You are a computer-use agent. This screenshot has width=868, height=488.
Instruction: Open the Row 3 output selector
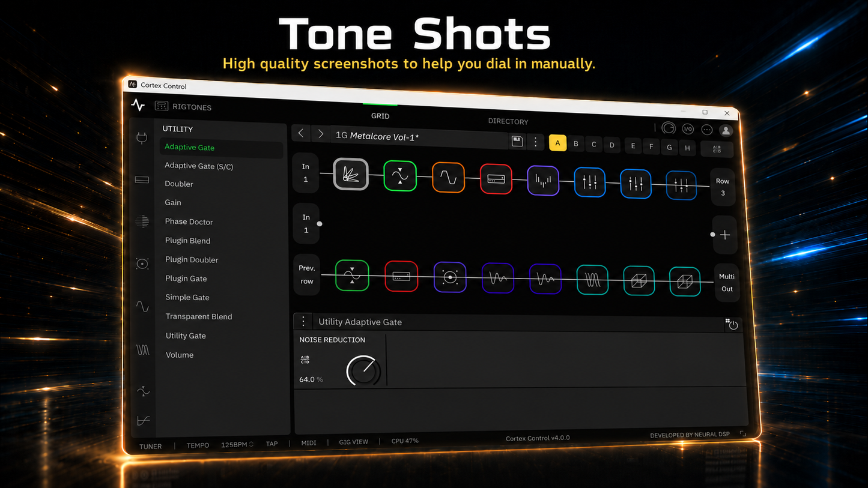[723, 187]
